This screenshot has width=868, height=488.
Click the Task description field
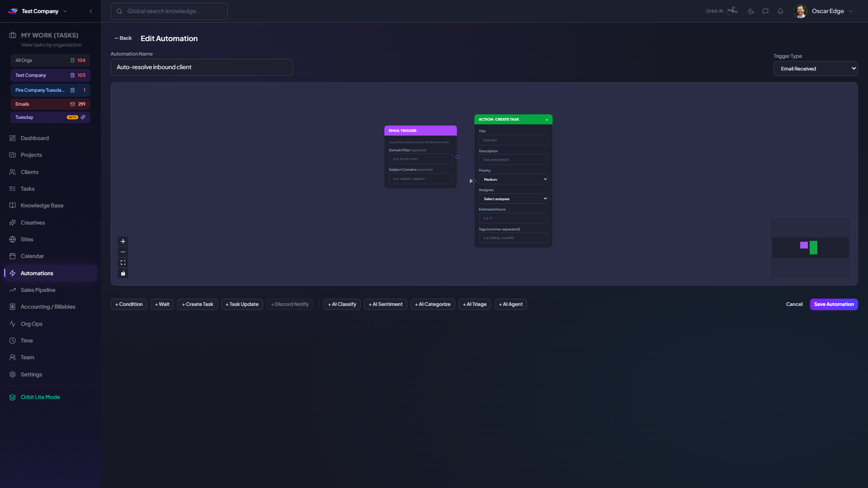point(513,160)
